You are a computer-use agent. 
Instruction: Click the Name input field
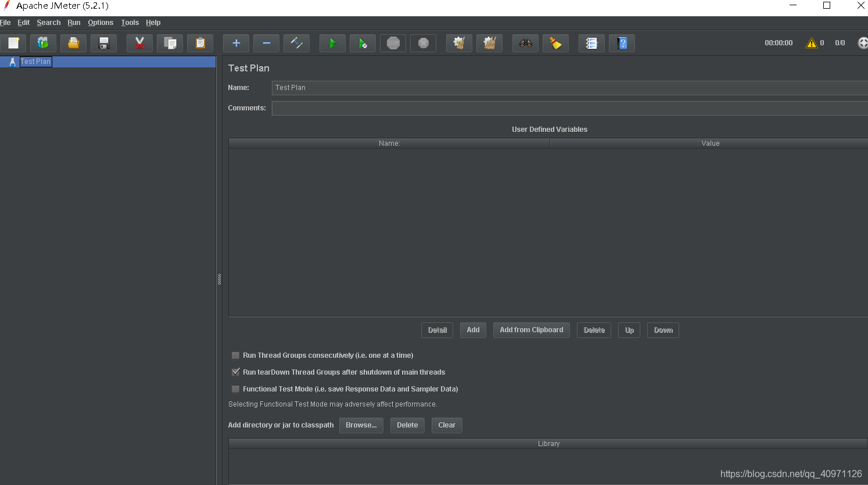(x=569, y=88)
